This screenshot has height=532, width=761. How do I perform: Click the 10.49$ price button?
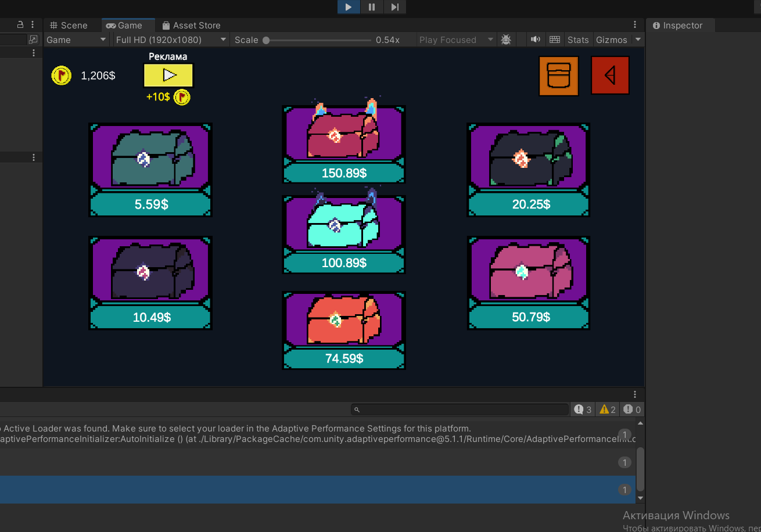[150, 317]
